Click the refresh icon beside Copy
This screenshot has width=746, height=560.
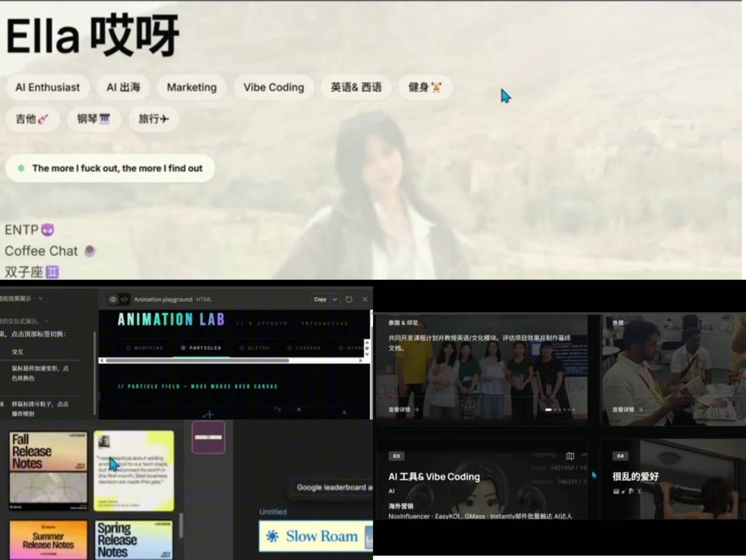pos(349,299)
